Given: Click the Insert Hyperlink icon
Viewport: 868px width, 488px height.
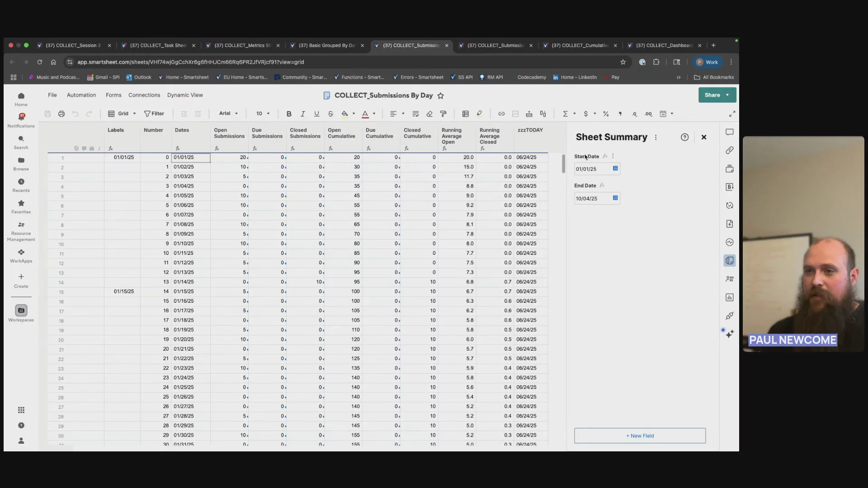Looking at the screenshot, I should [x=501, y=114].
